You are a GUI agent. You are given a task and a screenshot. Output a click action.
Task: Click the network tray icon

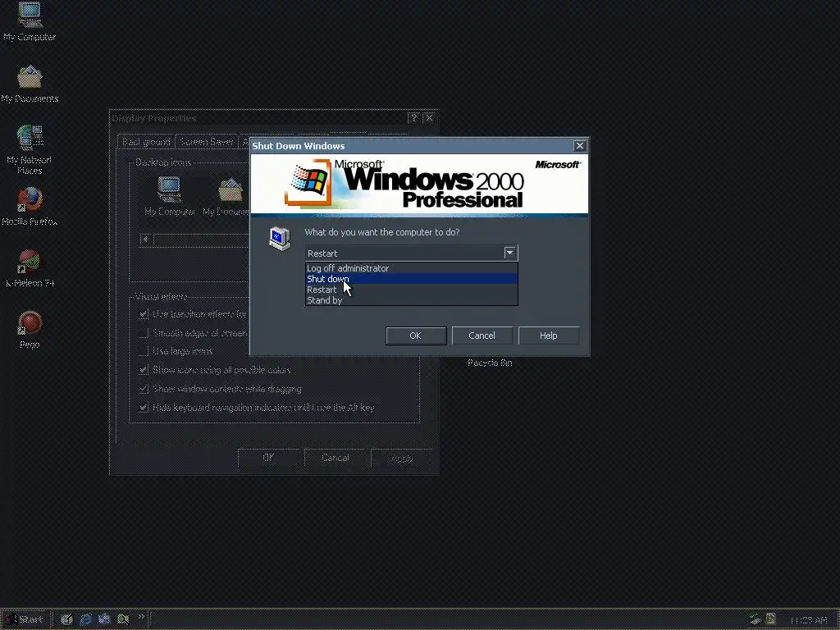click(x=756, y=619)
